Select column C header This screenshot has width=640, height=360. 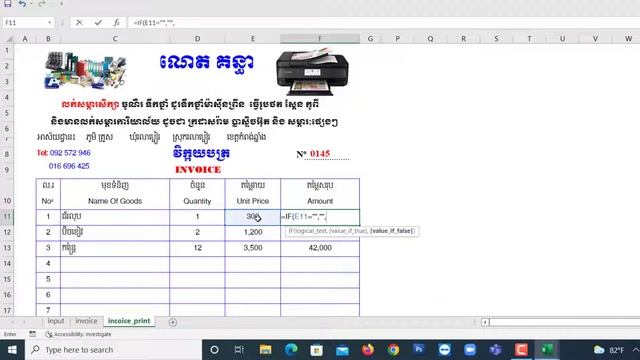click(115, 39)
